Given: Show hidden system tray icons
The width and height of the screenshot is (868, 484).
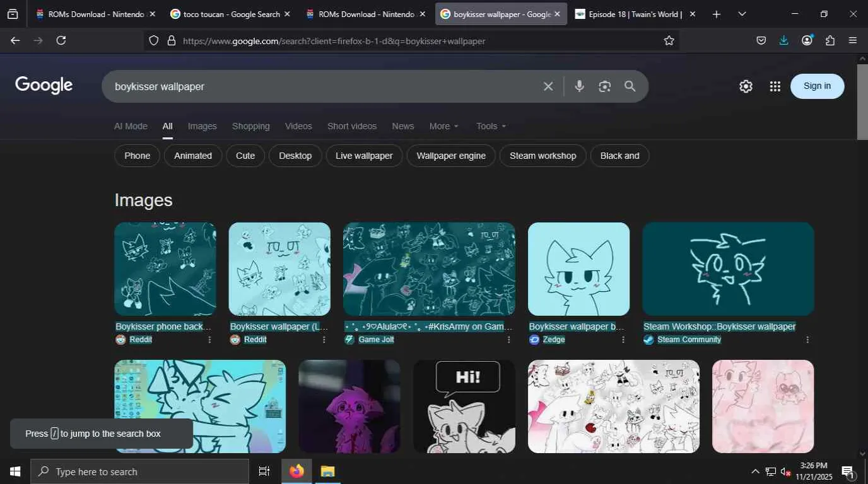Looking at the screenshot, I should point(755,471).
